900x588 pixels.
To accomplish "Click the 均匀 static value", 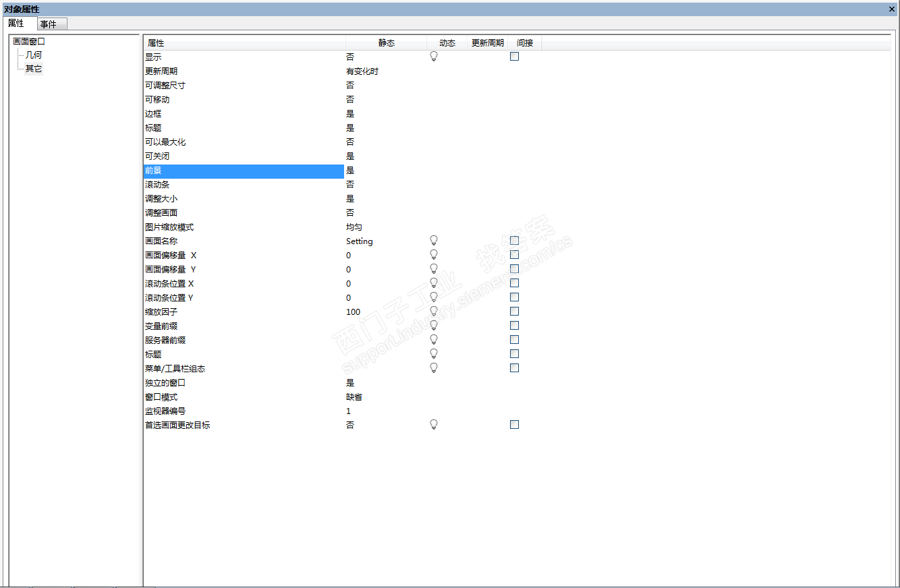I will point(354,227).
